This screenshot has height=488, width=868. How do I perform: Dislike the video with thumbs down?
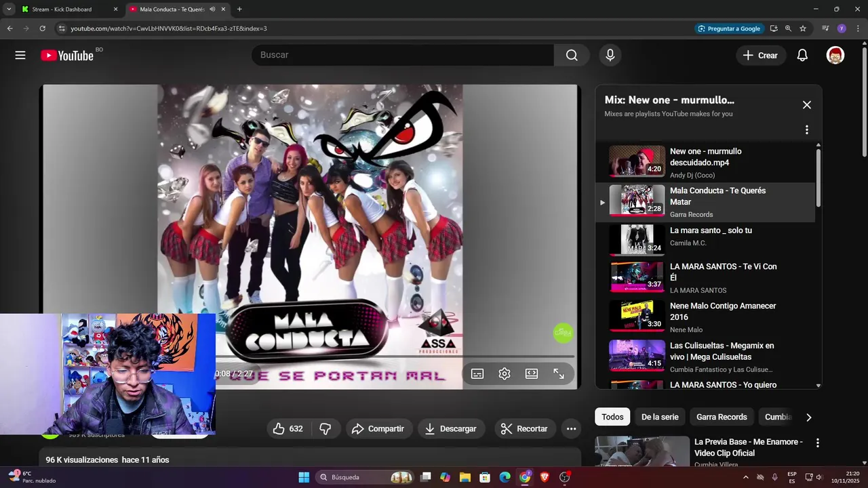coord(325,428)
